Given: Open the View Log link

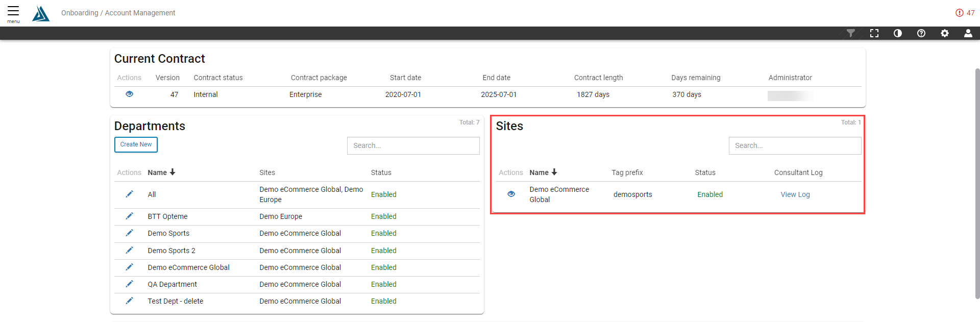Looking at the screenshot, I should coord(795,194).
